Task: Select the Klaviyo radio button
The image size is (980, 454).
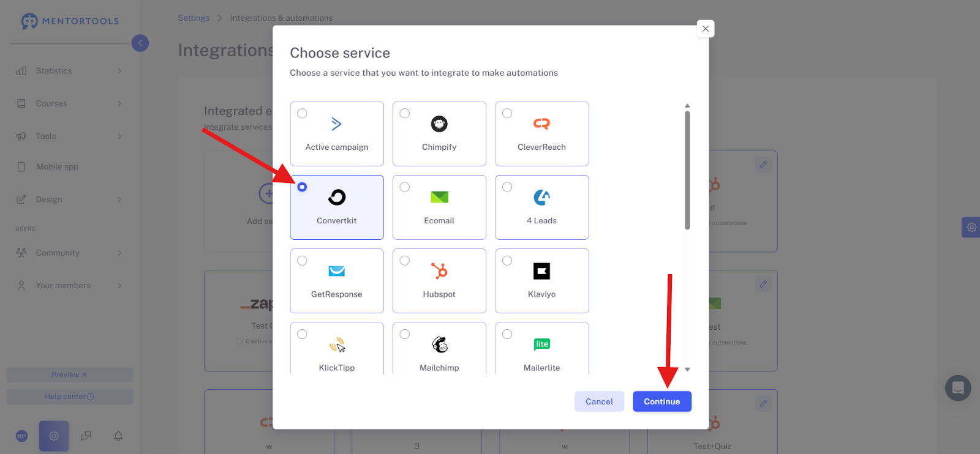Action: coord(507,261)
